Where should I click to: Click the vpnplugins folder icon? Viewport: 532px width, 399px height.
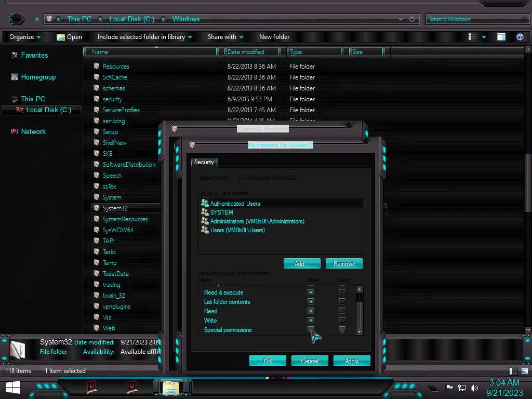(97, 307)
